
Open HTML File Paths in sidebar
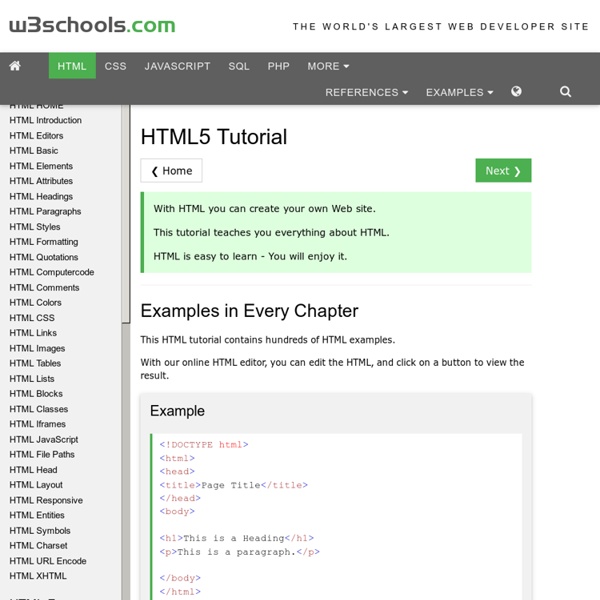point(42,454)
